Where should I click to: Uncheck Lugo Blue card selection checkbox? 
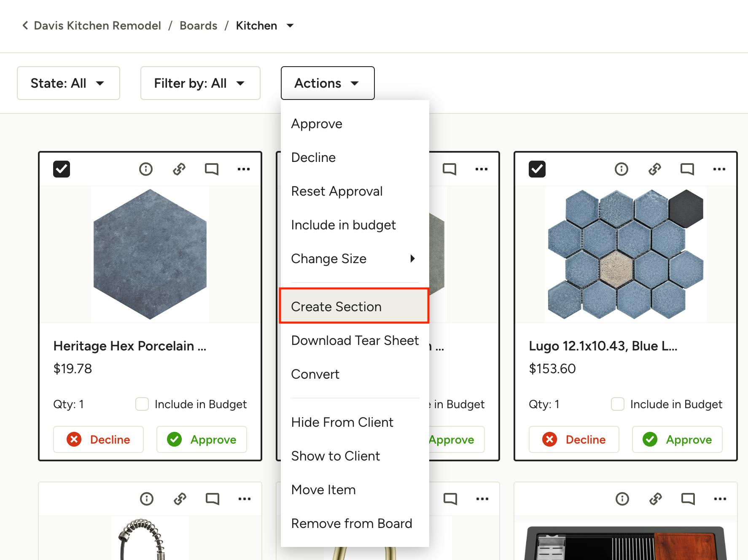click(537, 169)
